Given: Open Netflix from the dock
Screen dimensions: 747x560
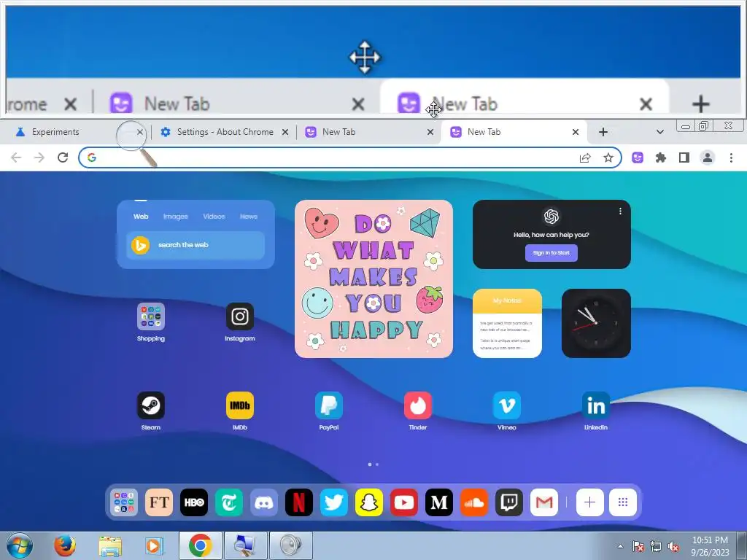Looking at the screenshot, I should (298, 502).
